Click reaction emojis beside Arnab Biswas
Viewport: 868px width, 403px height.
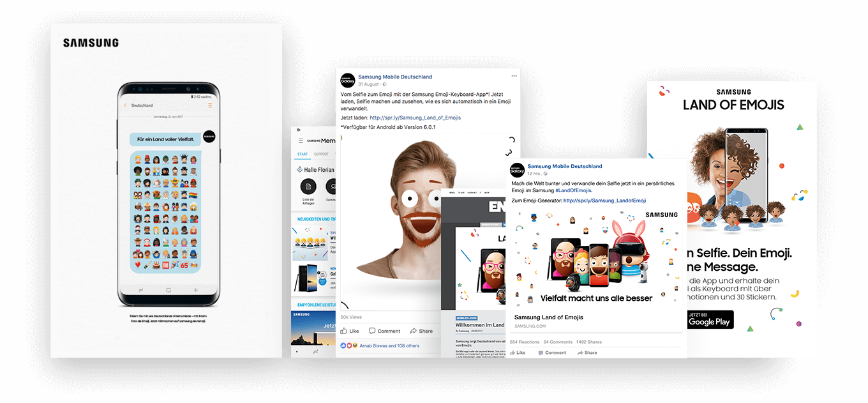(349, 346)
